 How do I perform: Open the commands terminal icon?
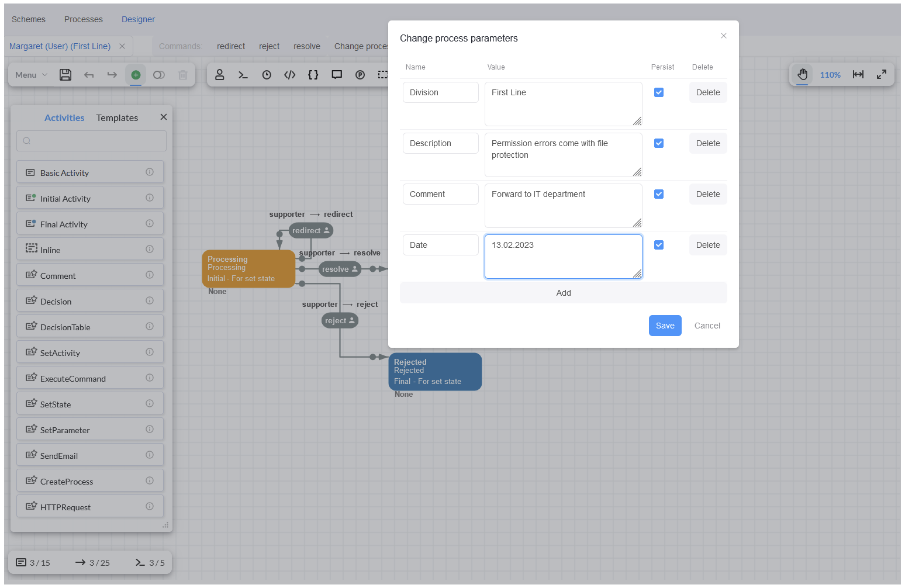click(243, 75)
